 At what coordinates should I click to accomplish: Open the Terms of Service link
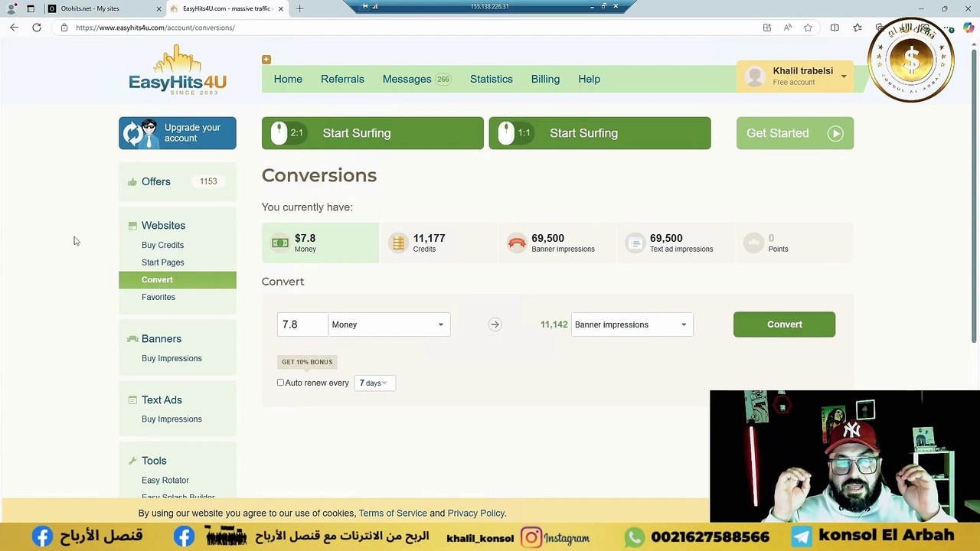point(393,514)
